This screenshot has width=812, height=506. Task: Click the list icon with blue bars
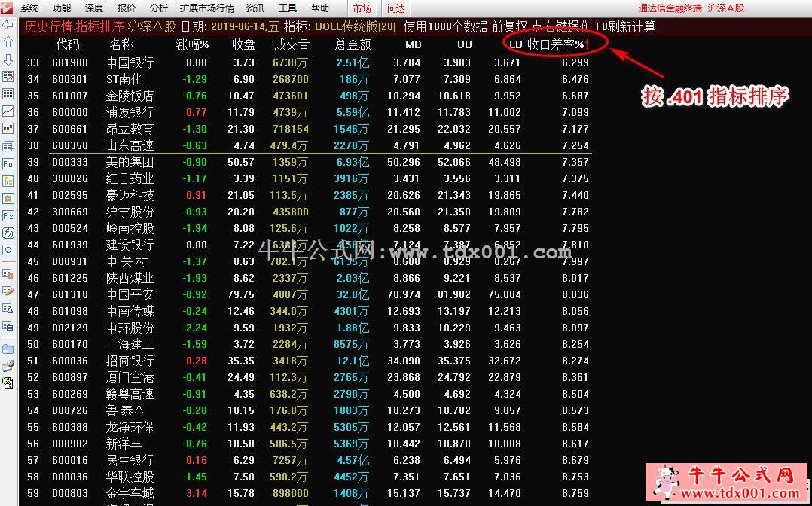8,326
